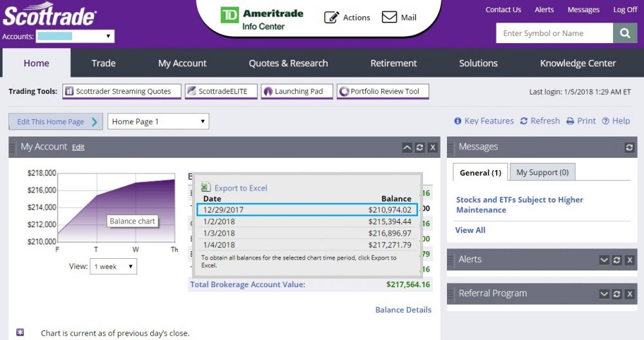Screen dimensions: 644x340
Task: Click the Export to Excel icon
Action: coord(206,187)
